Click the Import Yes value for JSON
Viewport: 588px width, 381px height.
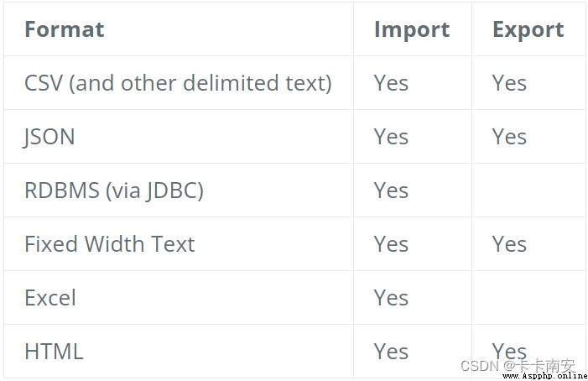(x=391, y=137)
